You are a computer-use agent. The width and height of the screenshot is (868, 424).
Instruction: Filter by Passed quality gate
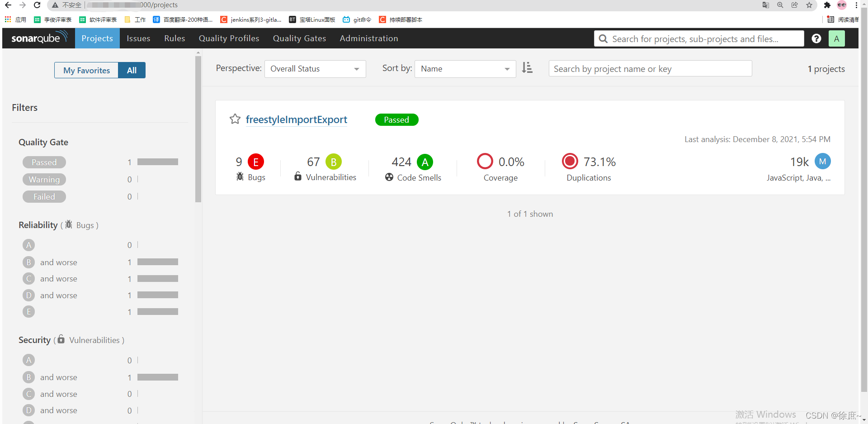[44, 162]
